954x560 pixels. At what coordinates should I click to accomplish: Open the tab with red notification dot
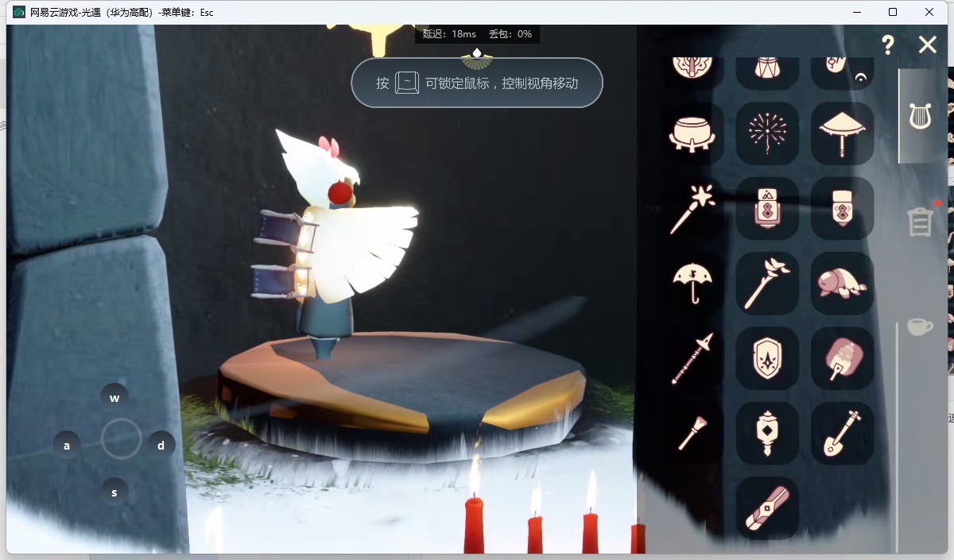(x=920, y=222)
